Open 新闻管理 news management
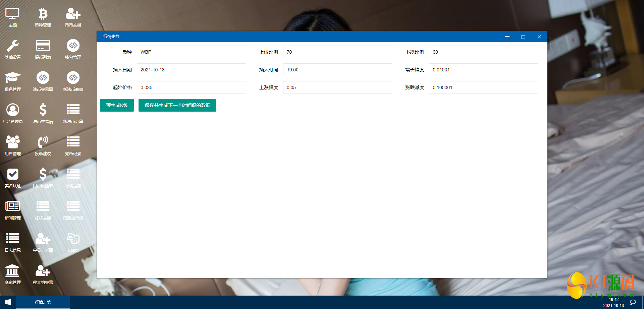This screenshot has height=309, width=644. click(x=12, y=210)
